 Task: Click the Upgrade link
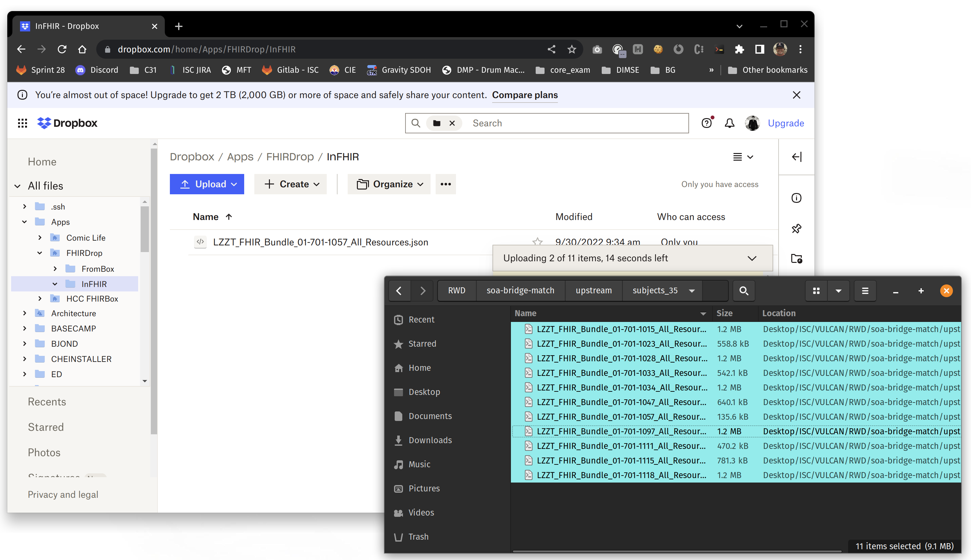pos(786,123)
